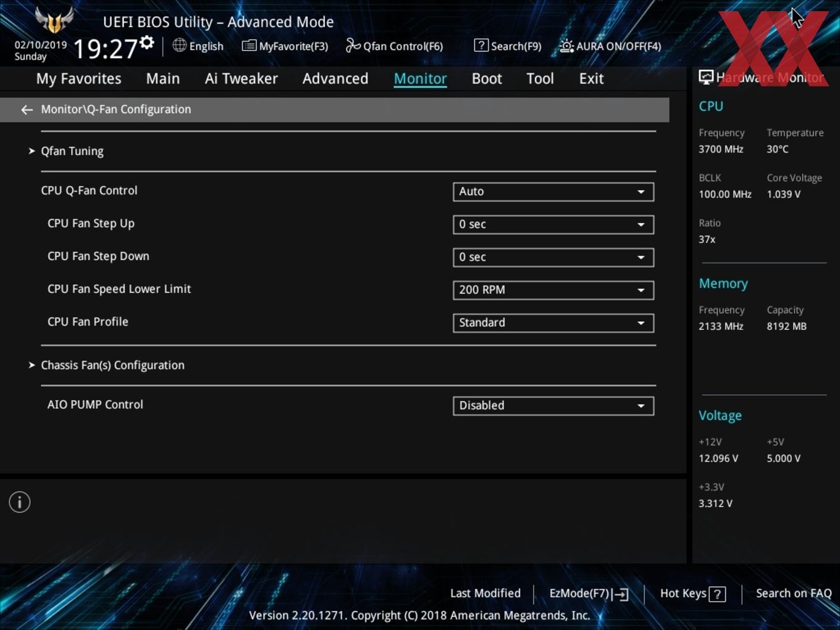The image size is (840, 630).
Task: Open CPU Fan Profile dropdown
Action: pyautogui.click(x=553, y=322)
